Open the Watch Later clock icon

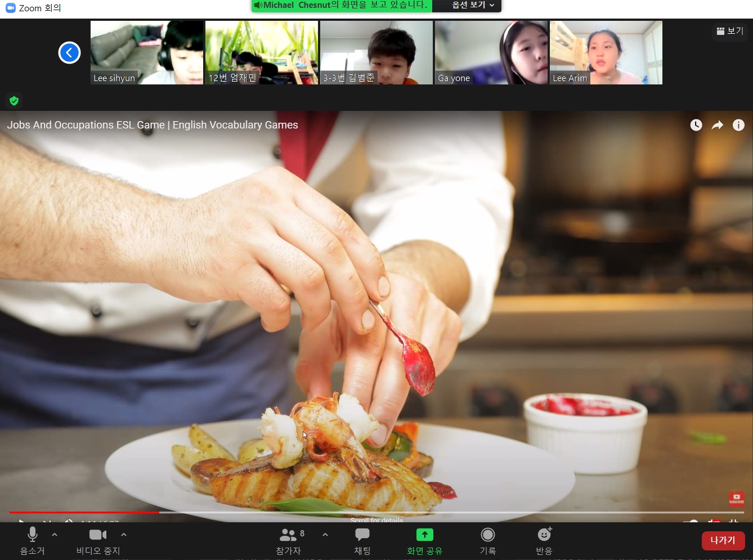click(x=696, y=125)
